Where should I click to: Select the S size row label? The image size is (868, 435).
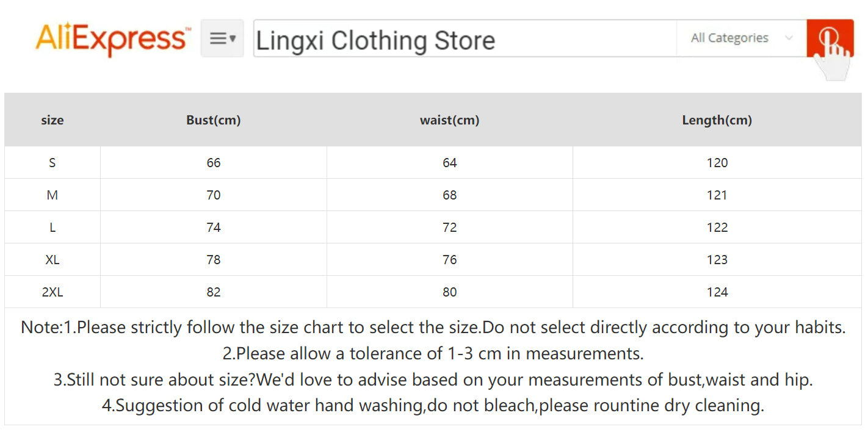click(52, 163)
